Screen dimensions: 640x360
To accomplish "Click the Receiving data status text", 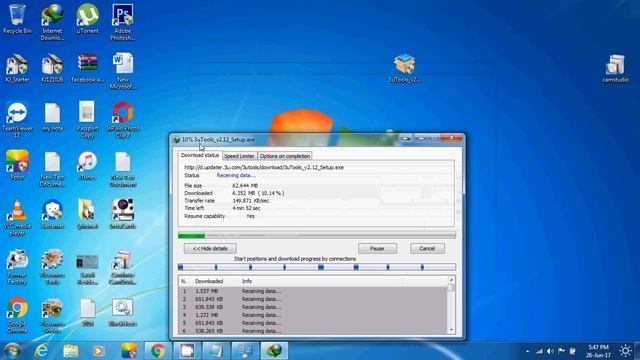I will pyautogui.click(x=236, y=176).
